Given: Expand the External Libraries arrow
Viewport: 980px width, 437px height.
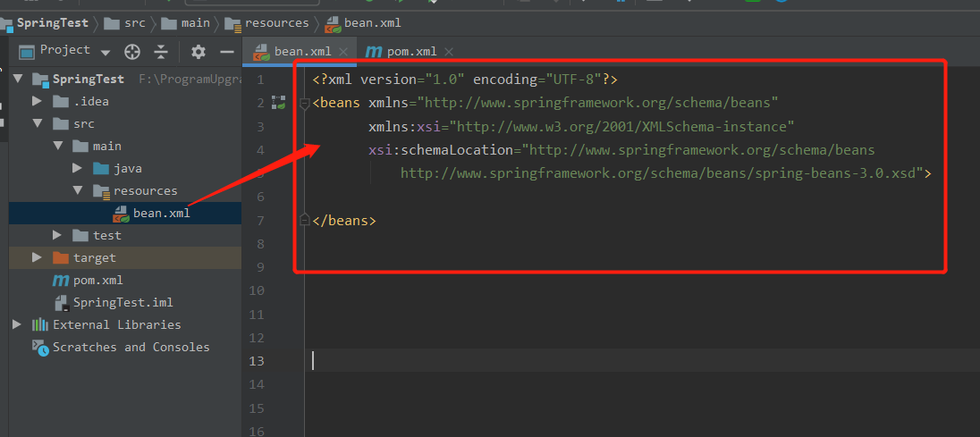Looking at the screenshot, I should click(x=17, y=324).
